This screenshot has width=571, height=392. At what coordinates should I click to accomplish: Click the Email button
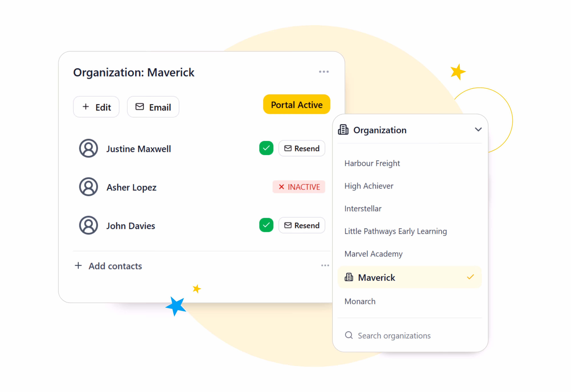tap(153, 107)
